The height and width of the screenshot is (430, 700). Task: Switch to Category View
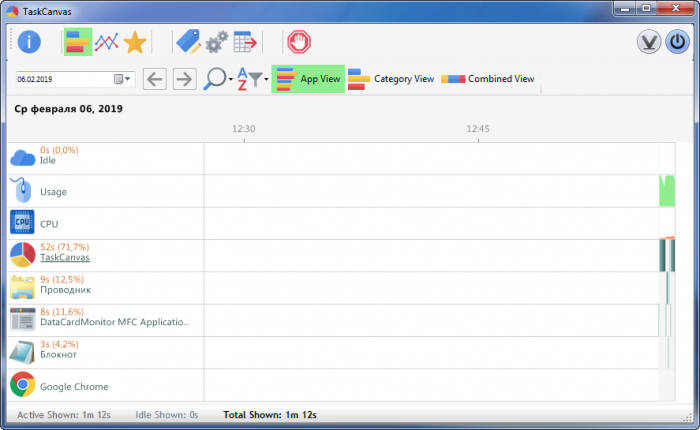[391, 79]
